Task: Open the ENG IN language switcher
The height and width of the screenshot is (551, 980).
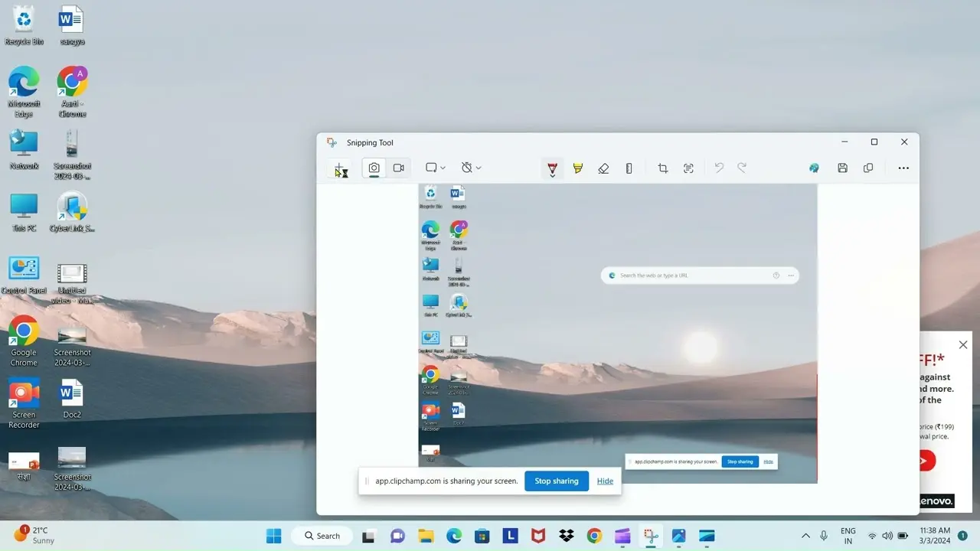Action: coord(848,536)
